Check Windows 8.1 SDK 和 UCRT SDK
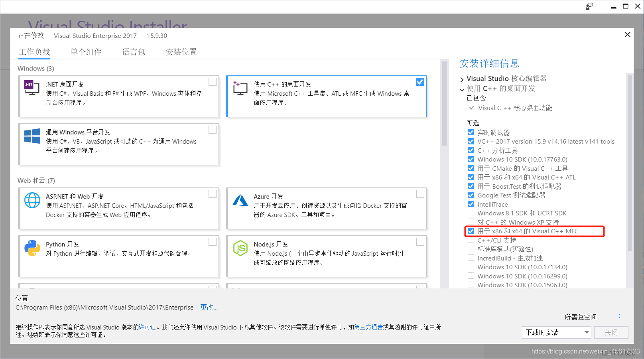Image resolution: width=644 pixels, height=359 pixels. (471, 213)
